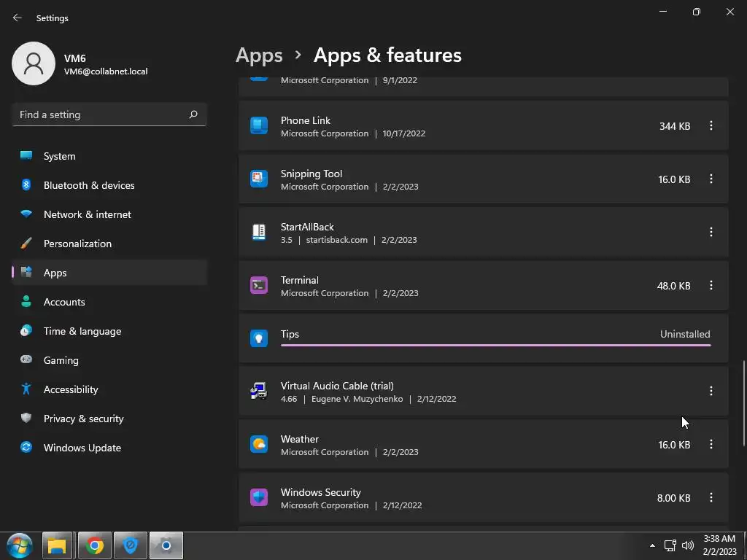Open more options for Phone Link

pyautogui.click(x=711, y=126)
